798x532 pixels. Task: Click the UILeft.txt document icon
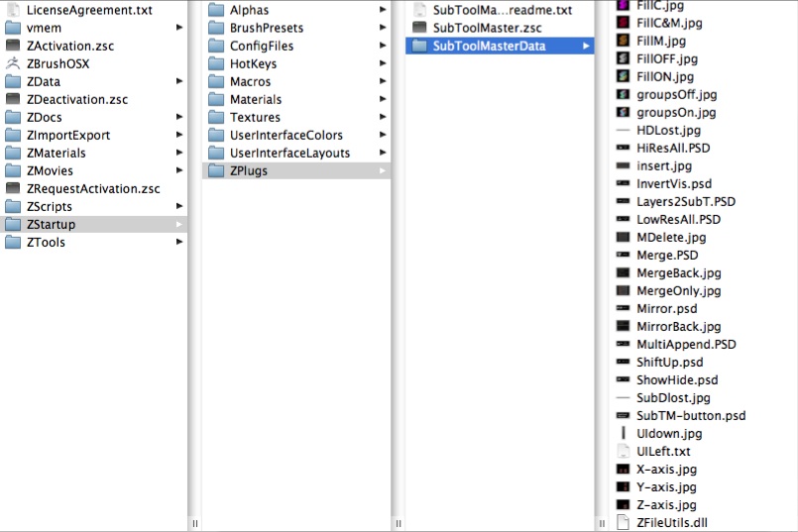pyautogui.click(x=623, y=451)
